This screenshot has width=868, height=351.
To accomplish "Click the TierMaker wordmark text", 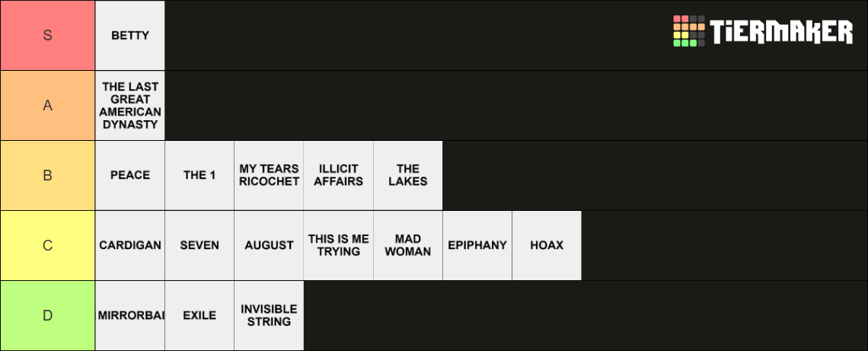I will (x=781, y=31).
